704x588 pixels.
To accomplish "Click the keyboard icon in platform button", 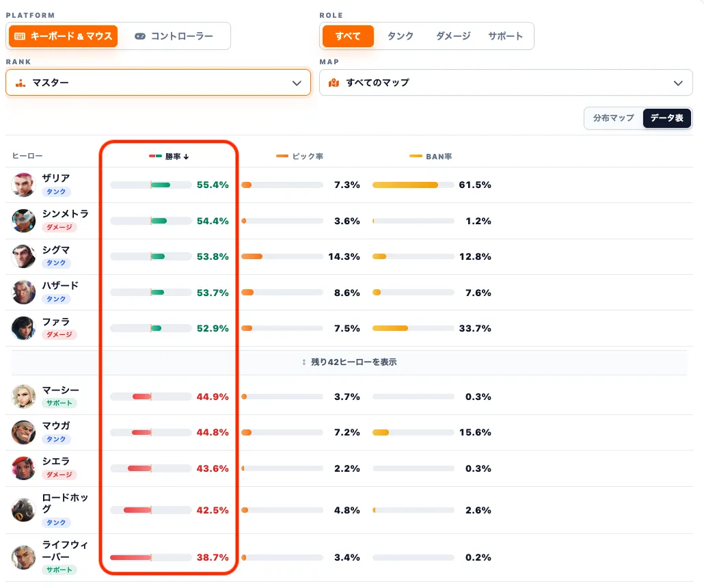I will pyautogui.click(x=20, y=36).
